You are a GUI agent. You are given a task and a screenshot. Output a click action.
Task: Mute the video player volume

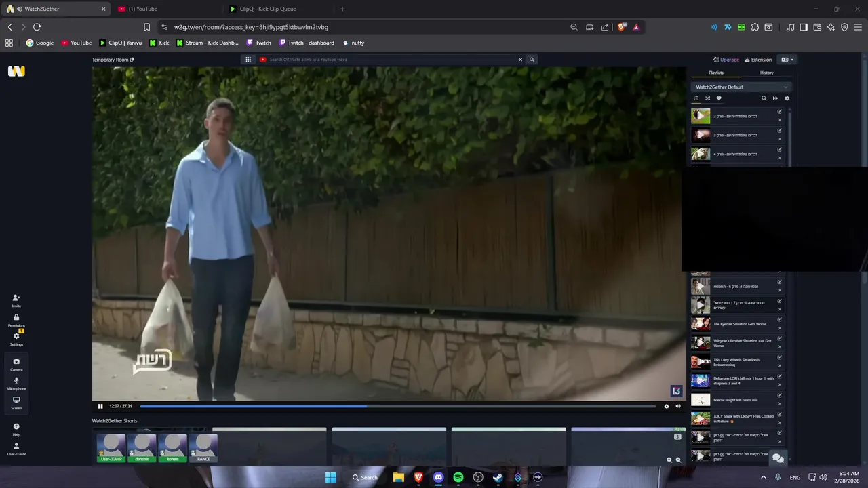[678, 406]
